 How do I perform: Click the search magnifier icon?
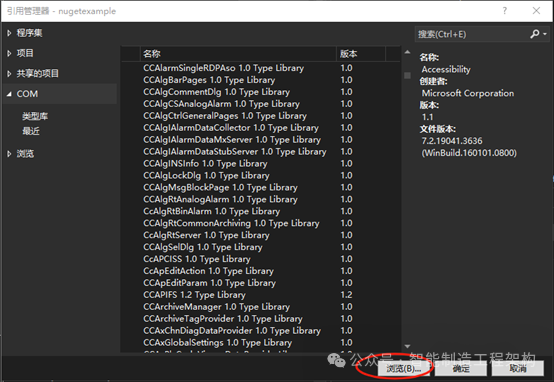[x=535, y=34]
